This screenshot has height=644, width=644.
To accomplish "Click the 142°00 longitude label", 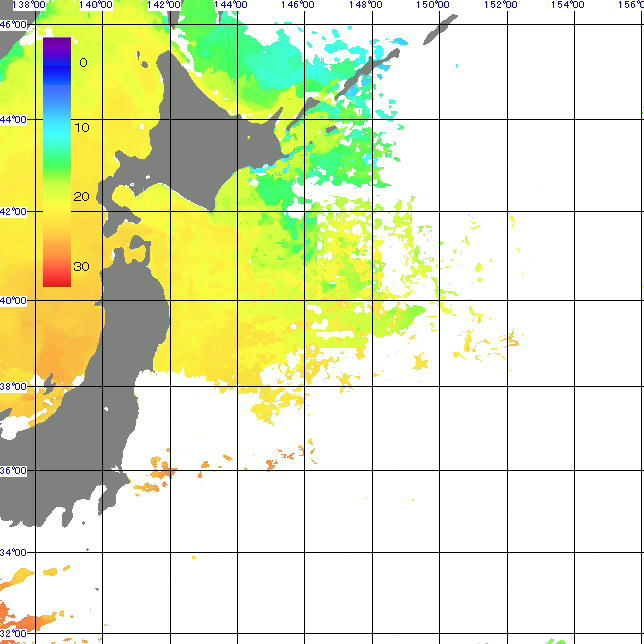I will pyautogui.click(x=163, y=5).
